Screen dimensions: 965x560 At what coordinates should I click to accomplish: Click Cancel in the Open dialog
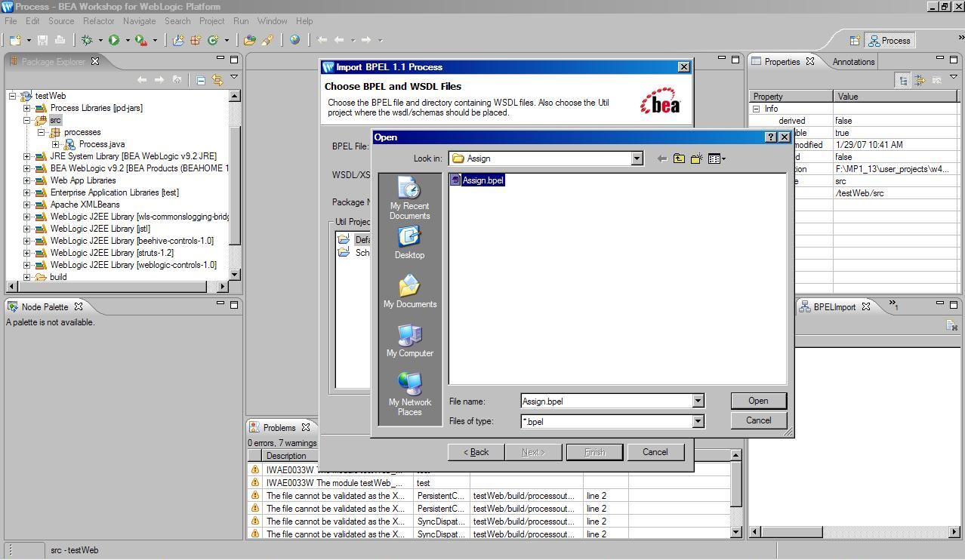point(758,420)
